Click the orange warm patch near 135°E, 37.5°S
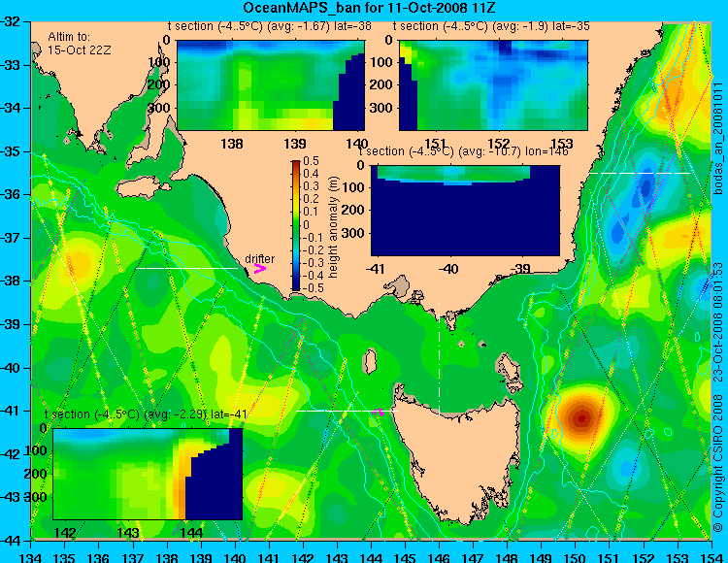The image size is (728, 563). (77, 265)
